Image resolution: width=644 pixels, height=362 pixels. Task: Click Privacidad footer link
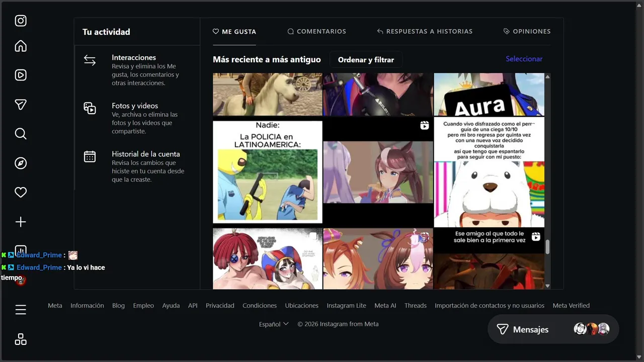pos(220,305)
